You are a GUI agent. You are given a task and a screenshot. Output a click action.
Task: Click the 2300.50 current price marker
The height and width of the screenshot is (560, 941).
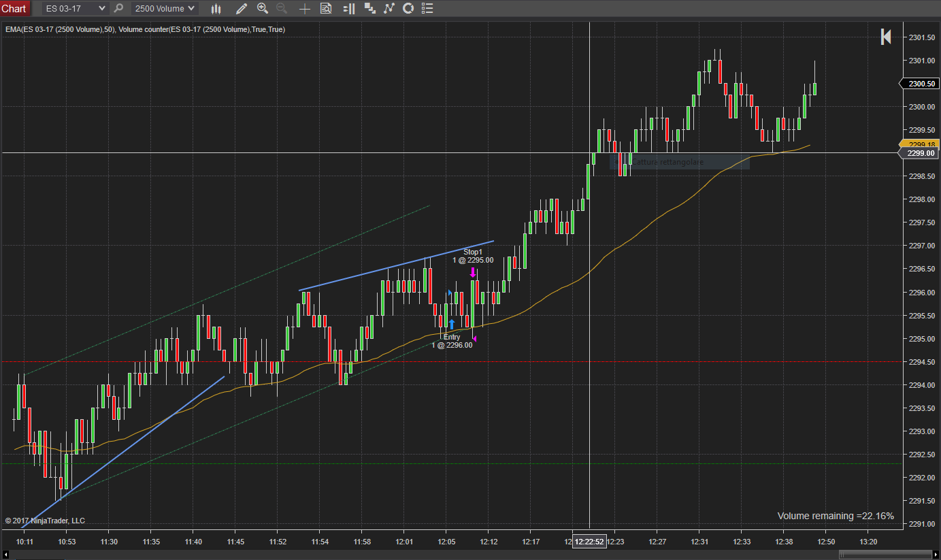coord(921,84)
